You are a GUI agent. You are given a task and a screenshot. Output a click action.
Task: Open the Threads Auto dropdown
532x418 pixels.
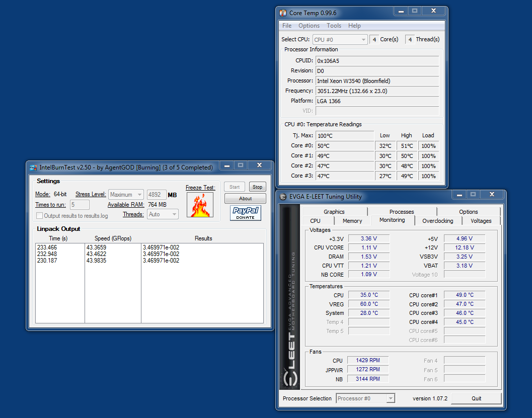point(163,214)
